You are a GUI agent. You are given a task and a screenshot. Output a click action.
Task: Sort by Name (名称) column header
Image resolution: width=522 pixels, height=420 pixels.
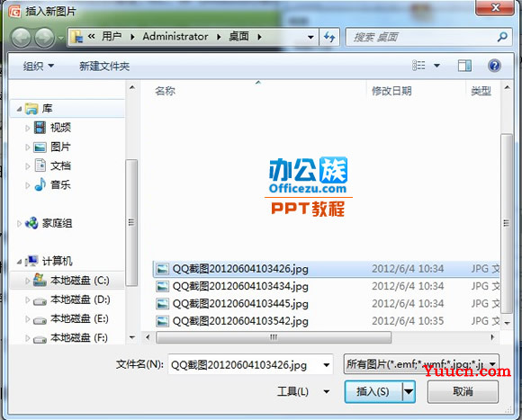tap(165, 91)
